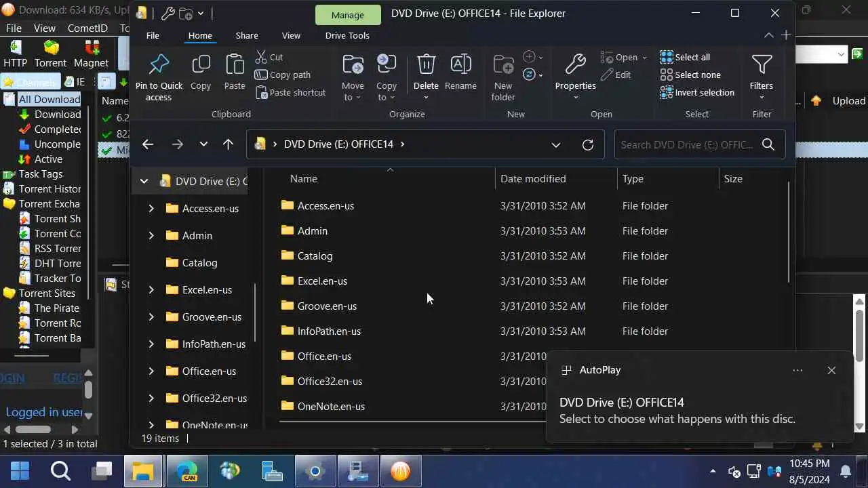Viewport: 868px width, 488px height.
Task: Expand Access.en-us in navigation pane
Action: [x=151, y=208]
